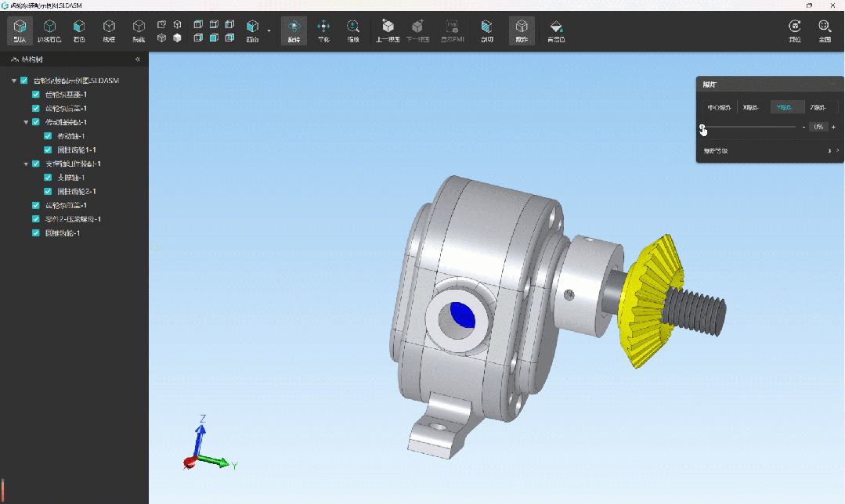Click the zoom (缩放) tool icon
The height and width of the screenshot is (504, 845).
[353, 31]
